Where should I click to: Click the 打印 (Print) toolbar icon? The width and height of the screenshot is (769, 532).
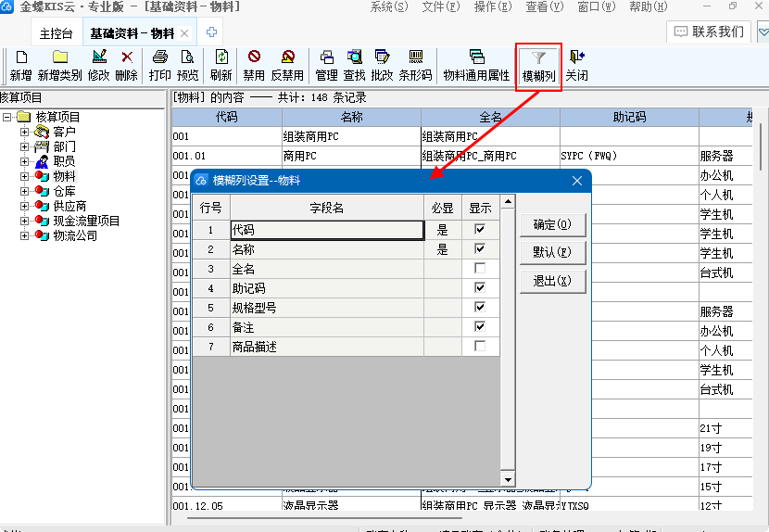pos(160,57)
